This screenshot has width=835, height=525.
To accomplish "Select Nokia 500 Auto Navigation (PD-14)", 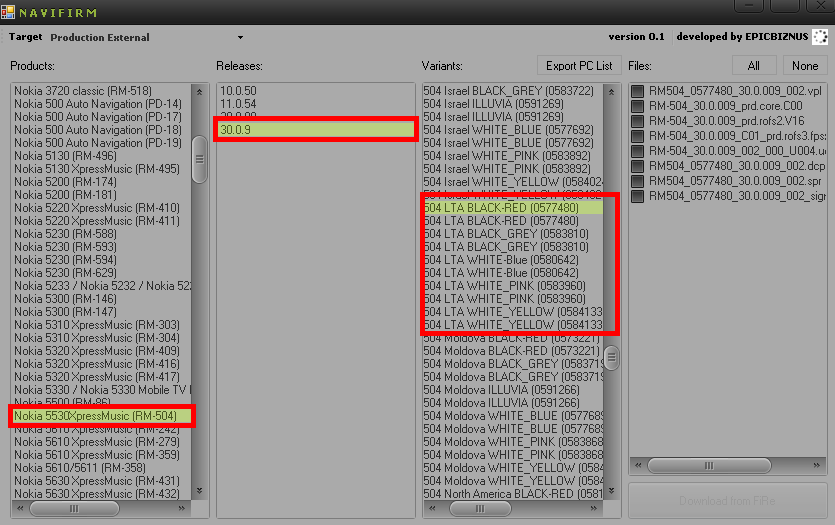I will click(97, 104).
